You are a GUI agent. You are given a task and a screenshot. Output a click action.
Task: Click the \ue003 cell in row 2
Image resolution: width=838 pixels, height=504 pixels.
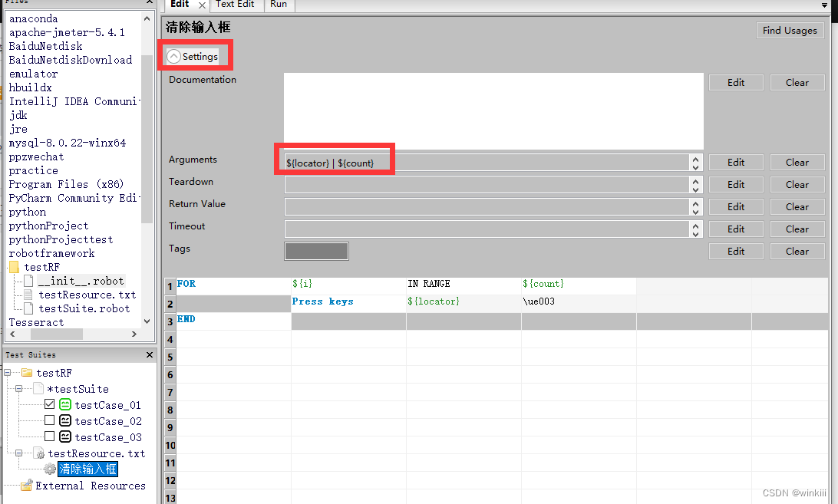579,304
